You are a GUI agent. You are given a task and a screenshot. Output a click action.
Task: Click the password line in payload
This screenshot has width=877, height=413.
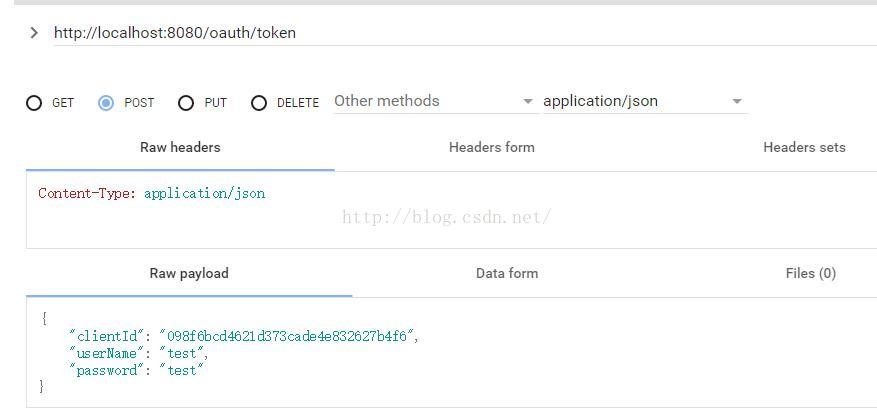point(136,370)
